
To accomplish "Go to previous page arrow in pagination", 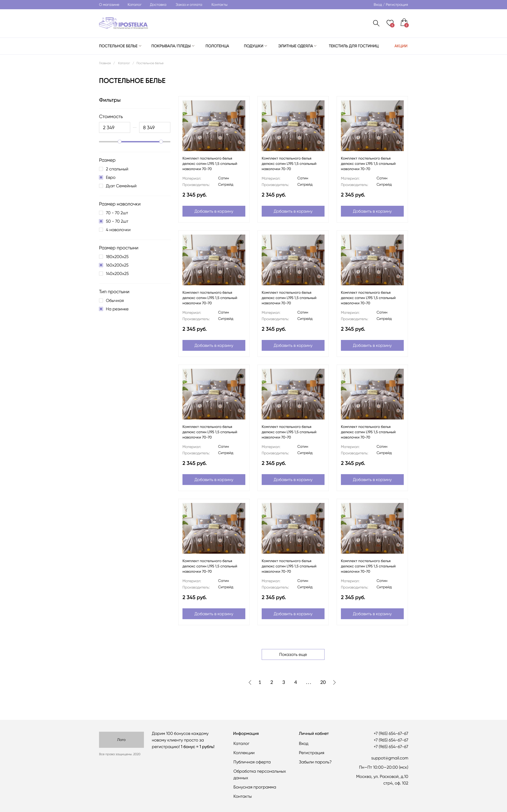I will pos(250,682).
